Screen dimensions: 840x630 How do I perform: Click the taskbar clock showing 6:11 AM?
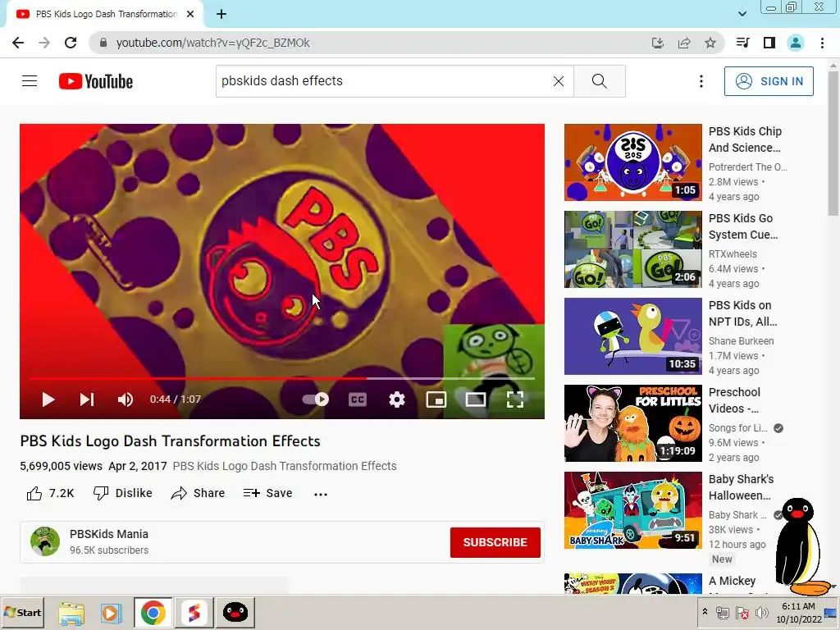[798, 612]
